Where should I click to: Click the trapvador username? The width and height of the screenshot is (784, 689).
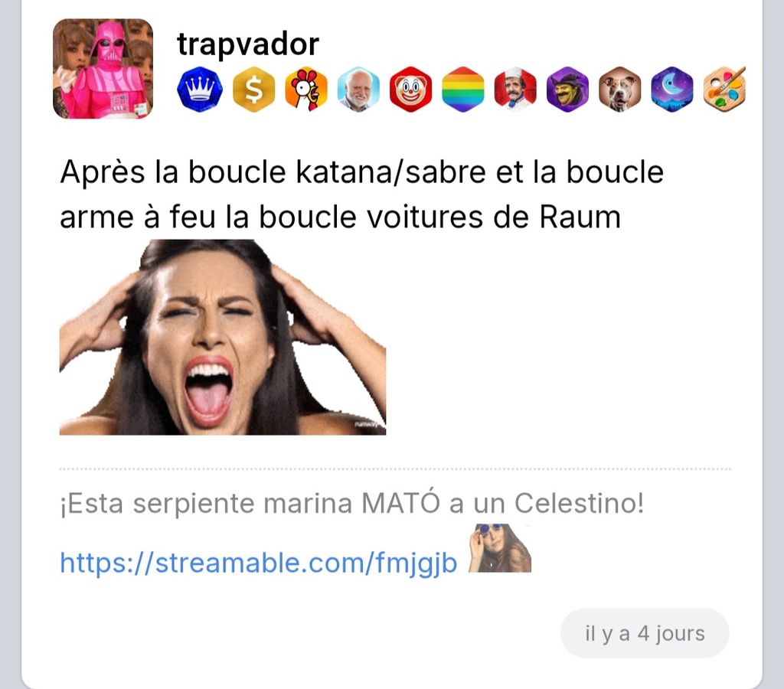[248, 44]
